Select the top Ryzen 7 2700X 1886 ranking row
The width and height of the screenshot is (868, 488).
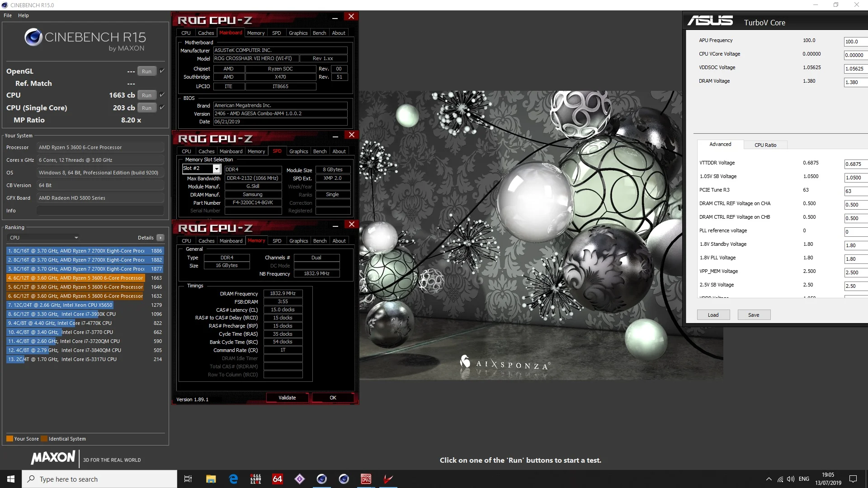point(85,251)
